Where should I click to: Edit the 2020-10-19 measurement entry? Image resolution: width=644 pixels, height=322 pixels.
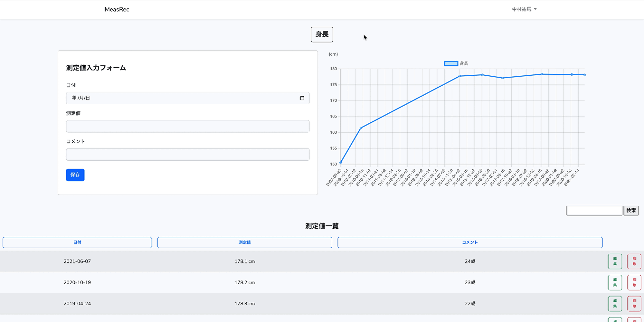615,282
